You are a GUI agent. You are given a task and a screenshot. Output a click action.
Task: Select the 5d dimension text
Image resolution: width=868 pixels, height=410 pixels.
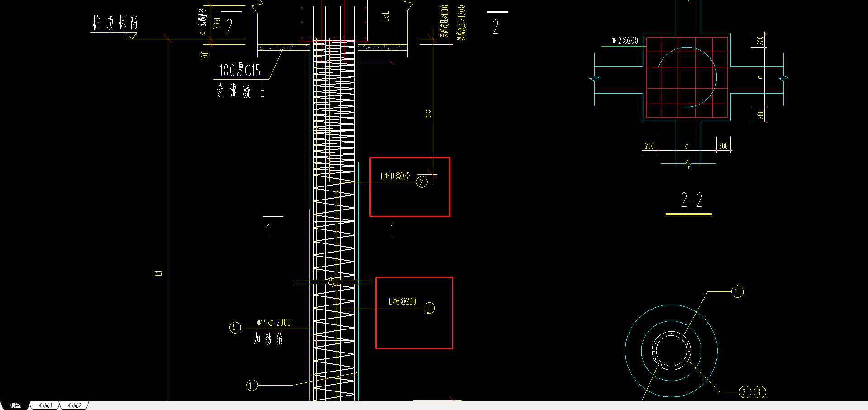click(x=427, y=113)
